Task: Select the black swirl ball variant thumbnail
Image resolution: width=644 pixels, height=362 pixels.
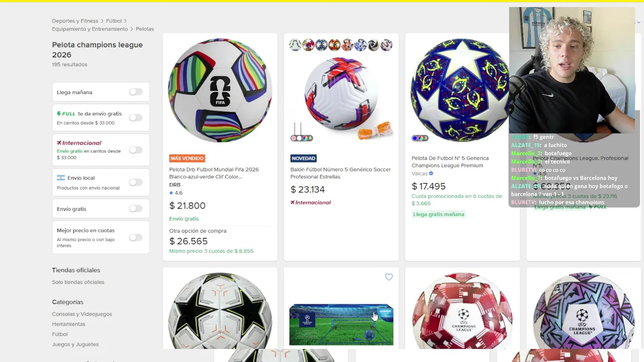Action: click(x=373, y=45)
